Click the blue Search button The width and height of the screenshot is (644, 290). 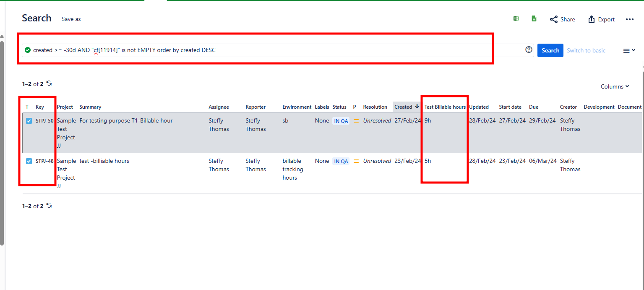[550, 50]
